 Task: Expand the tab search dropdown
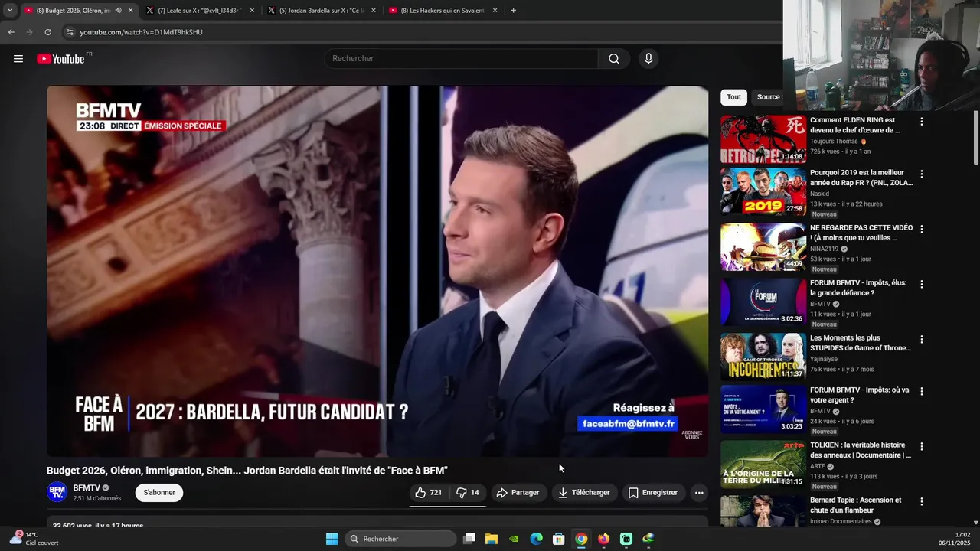(9, 11)
